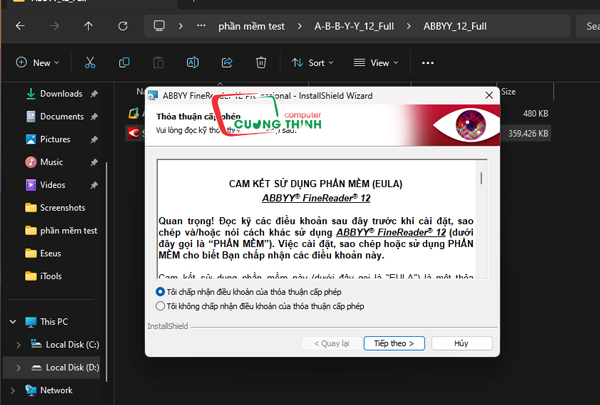600x405 pixels.
Task: Click 'Hủy' cancel button
Action: tap(461, 343)
